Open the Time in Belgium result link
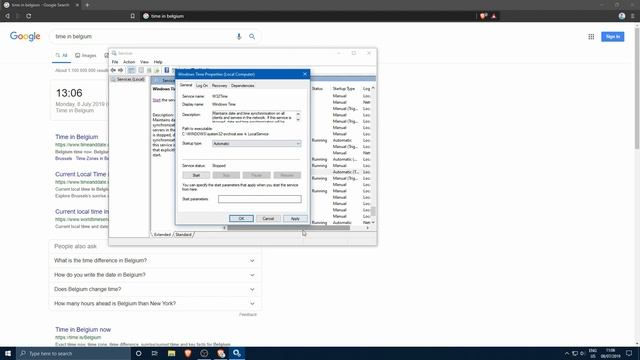 77,137
